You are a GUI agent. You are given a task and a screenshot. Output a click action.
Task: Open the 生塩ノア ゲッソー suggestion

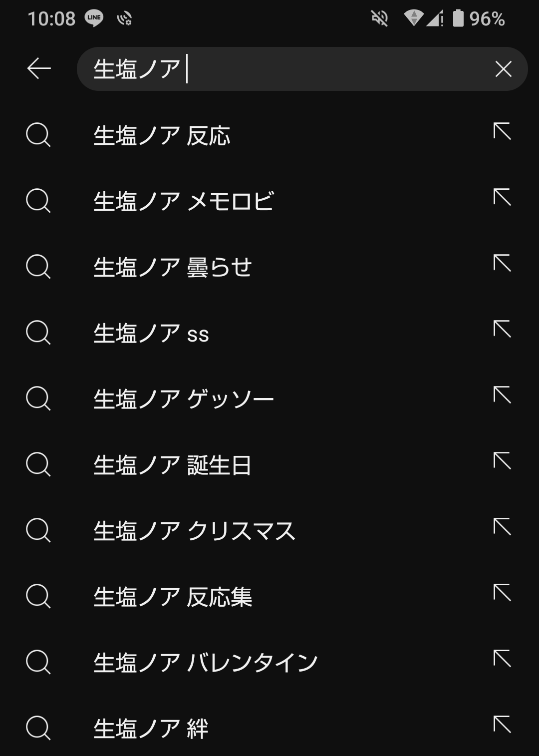point(183,399)
